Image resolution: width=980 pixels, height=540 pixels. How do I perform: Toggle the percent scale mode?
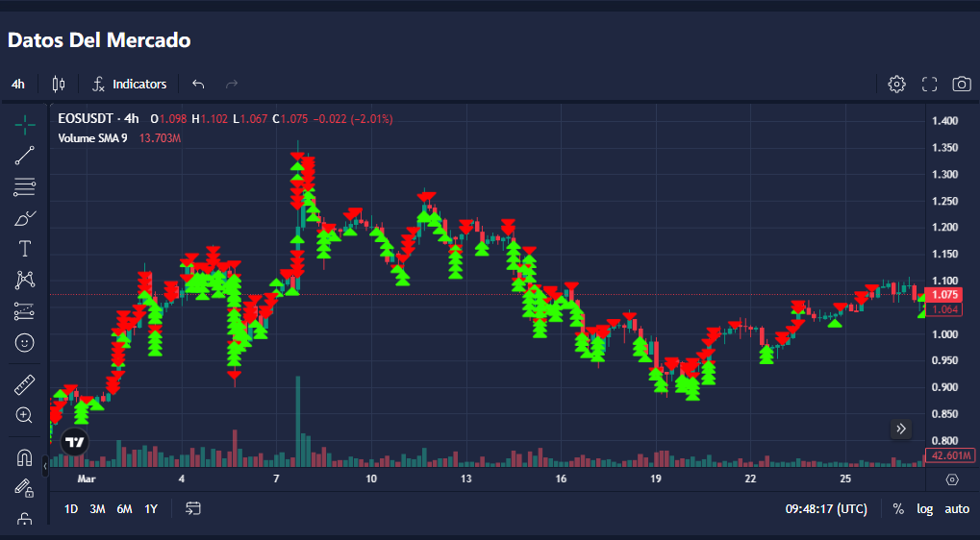pyautogui.click(x=898, y=508)
